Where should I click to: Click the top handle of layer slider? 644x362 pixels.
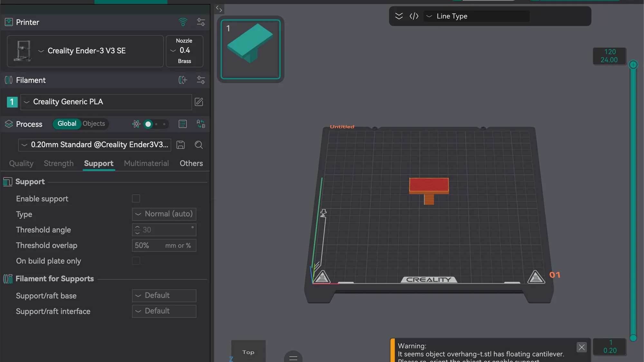(633, 65)
